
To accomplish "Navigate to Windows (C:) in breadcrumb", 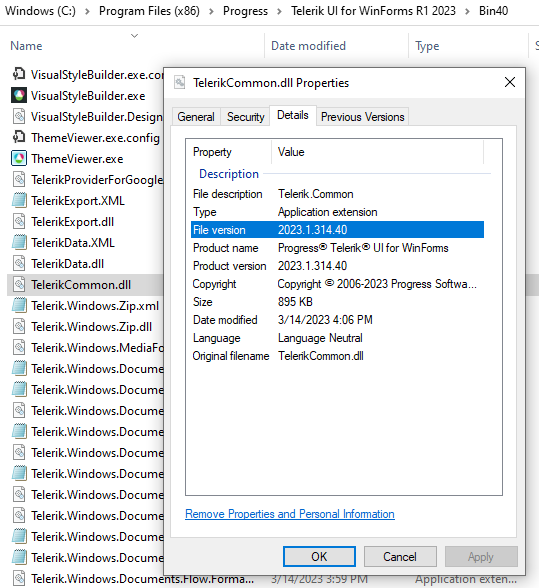I will [40, 11].
